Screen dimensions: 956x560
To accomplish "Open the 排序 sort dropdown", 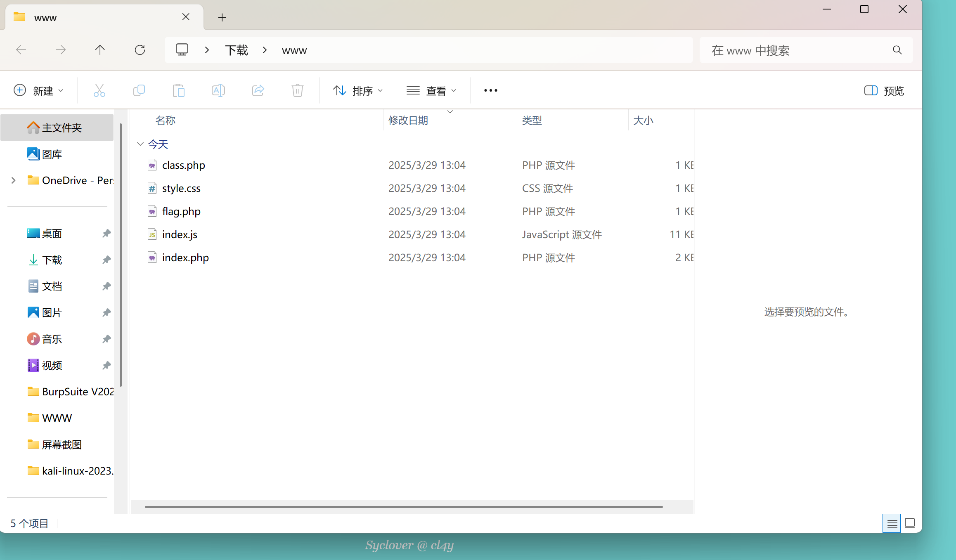I will pyautogui.click(x=357, y=90).
